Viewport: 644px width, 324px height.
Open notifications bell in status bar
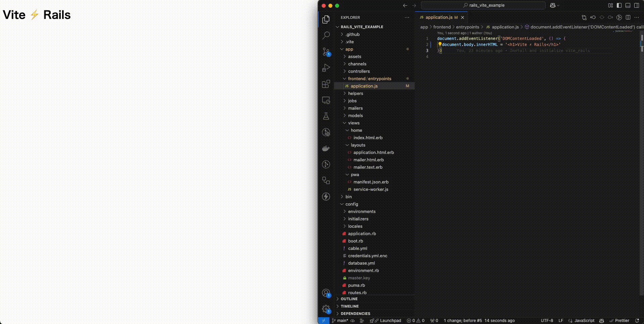637,321
